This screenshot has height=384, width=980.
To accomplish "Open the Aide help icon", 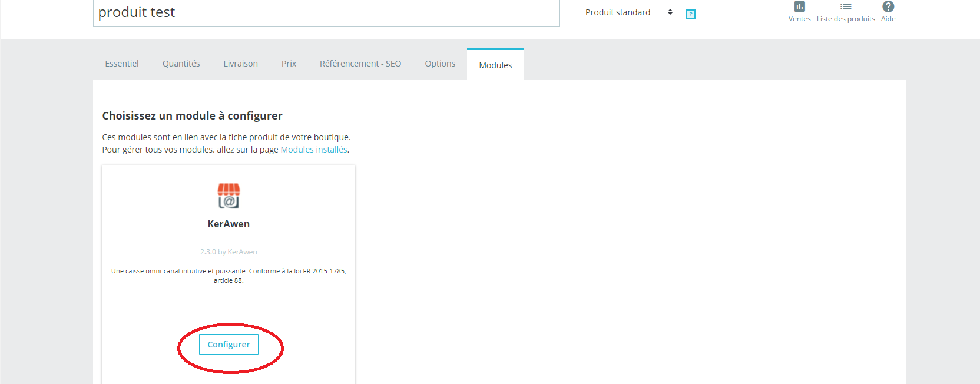I will (x=888, y=6).
